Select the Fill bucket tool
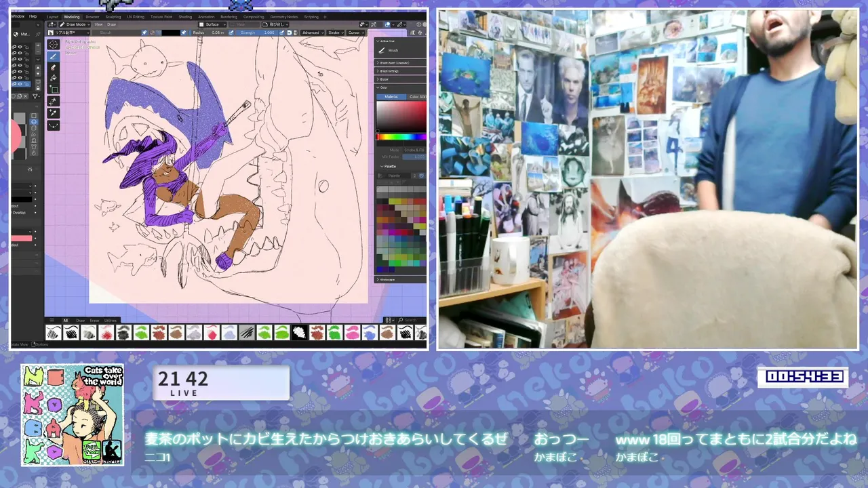The height and width of the screenshot is (488, 868). click(53, 78)
